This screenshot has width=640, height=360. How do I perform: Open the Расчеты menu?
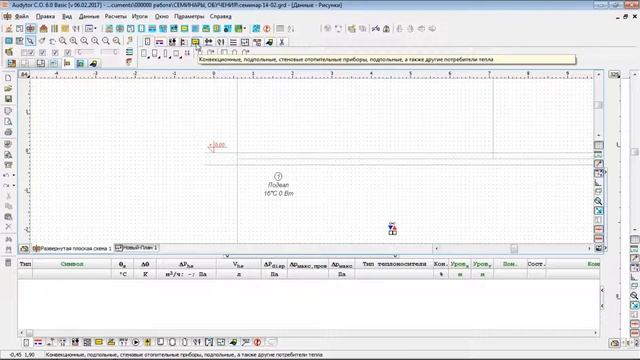[116, 16]
